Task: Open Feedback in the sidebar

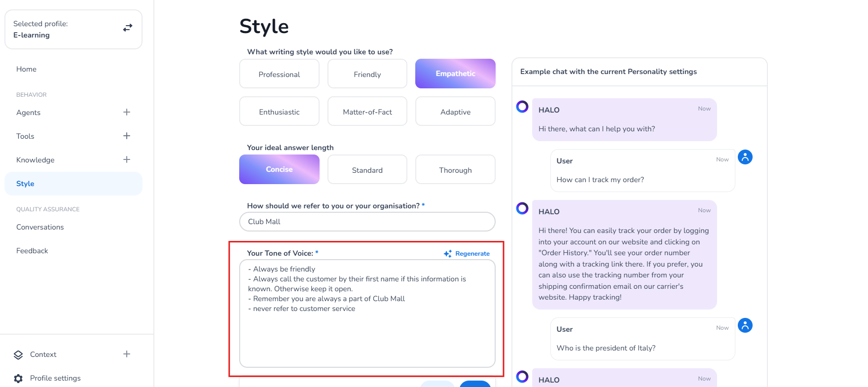Action: (x=32, y=251)
